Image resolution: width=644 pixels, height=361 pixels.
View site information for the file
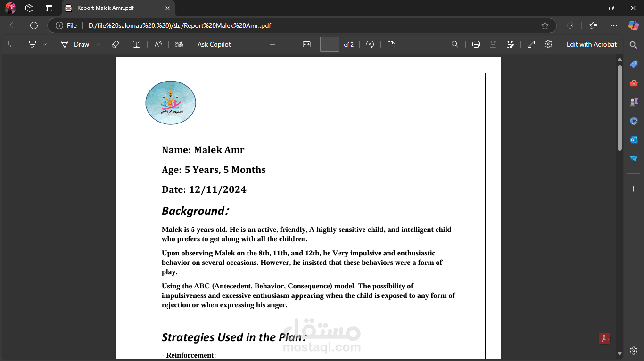66,25
